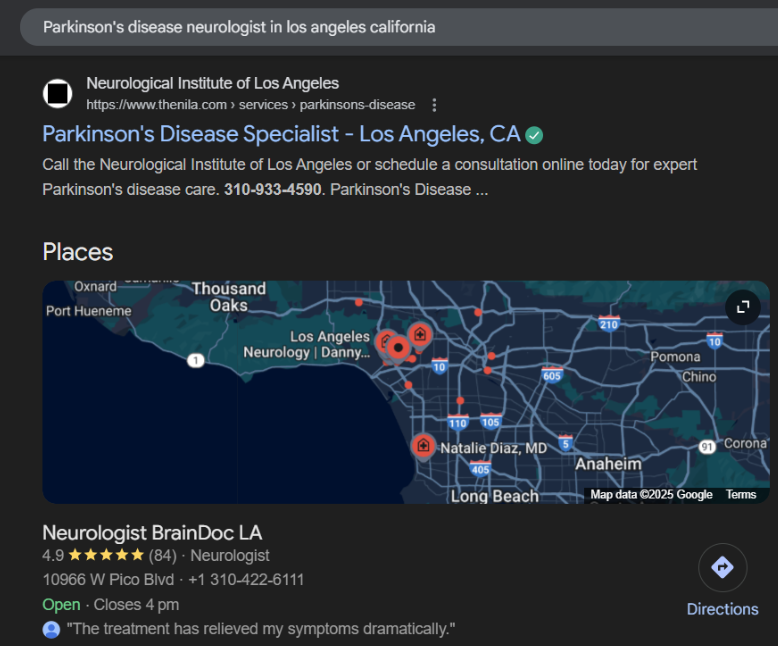The width and height of the screenshot is (778, 646).
Task: Click the Directions text label
Action: click(722, 609)
